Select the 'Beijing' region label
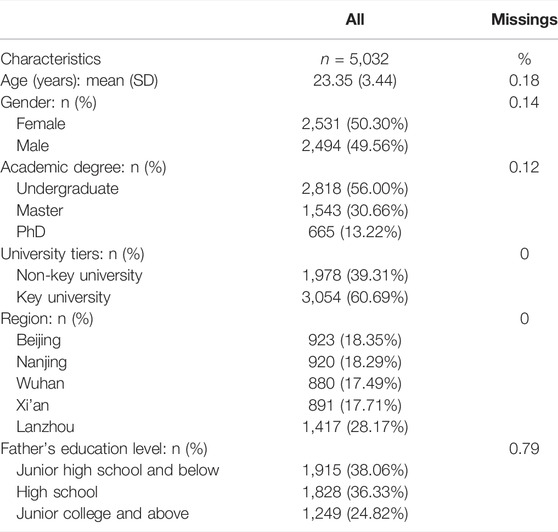The image size is (558, 532). (x=38, y=341)
